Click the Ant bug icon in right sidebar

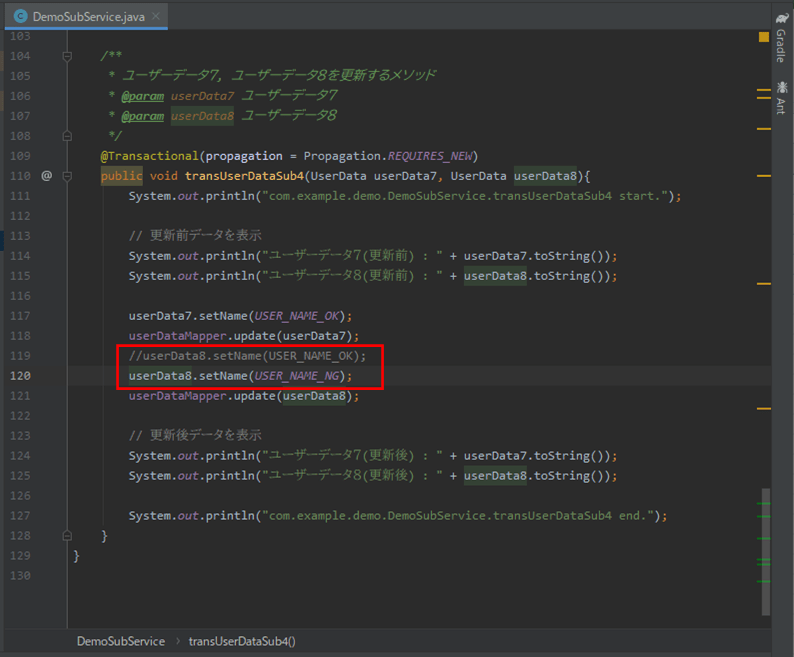coord(781,88)
